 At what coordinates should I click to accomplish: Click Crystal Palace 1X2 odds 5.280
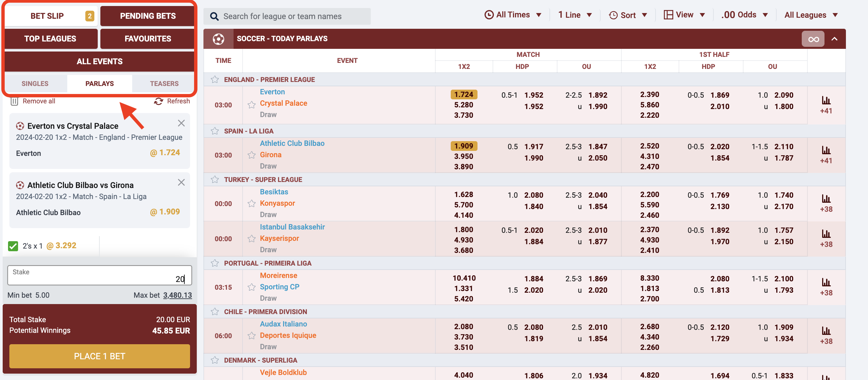(x=464, y=105)
